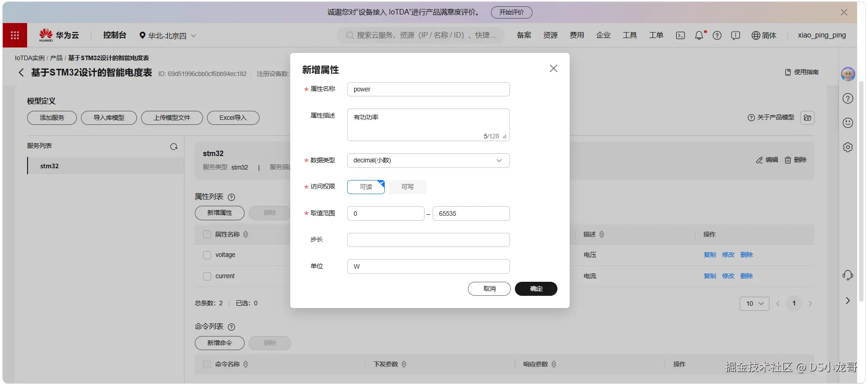
Task: Click the 步长 step input field
Action: pyautogui.click(x=428, y=240)
